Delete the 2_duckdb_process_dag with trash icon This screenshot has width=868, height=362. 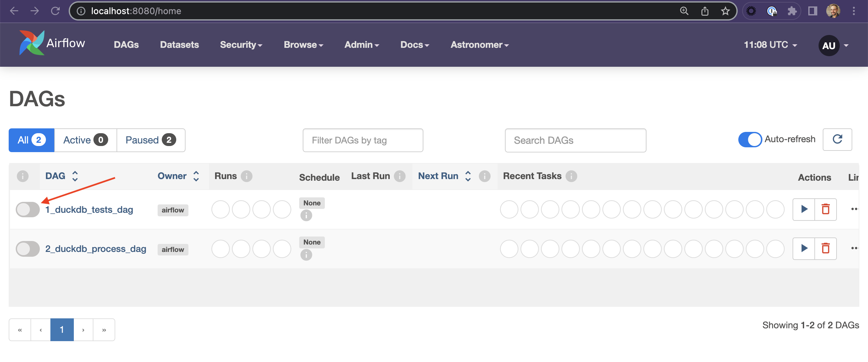825,248
